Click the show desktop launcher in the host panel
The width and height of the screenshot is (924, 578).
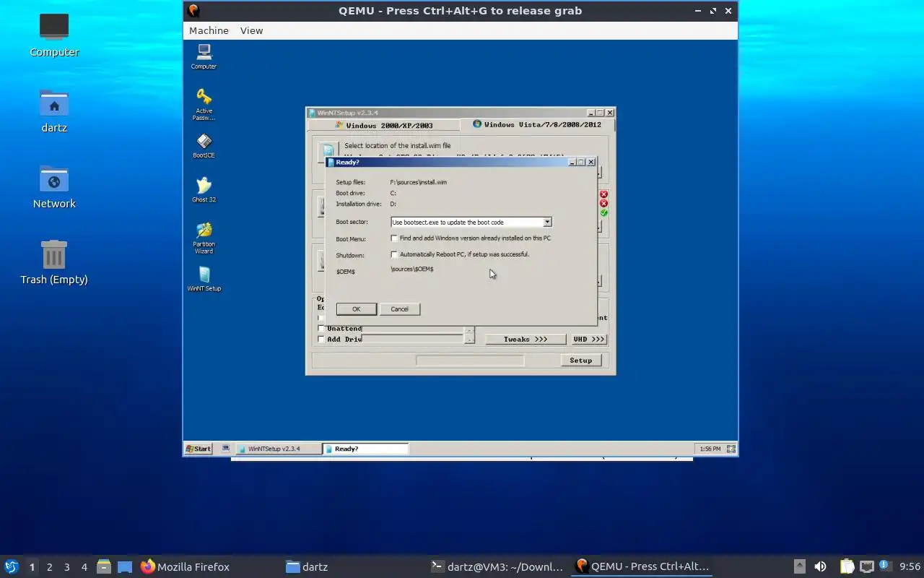click(x=125, y=567)
